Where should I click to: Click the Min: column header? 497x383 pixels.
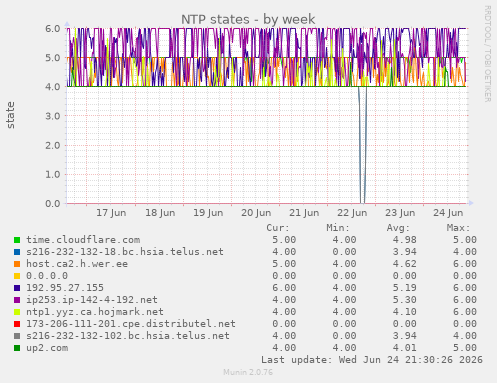click(x=338, y=228)
